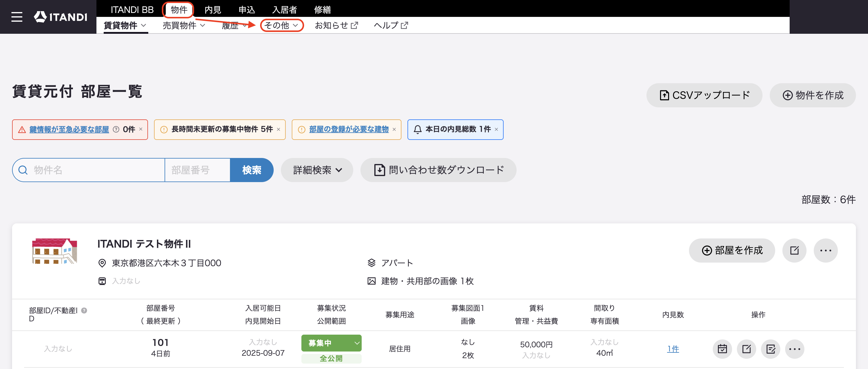868x369 pixels.
Task: Click calendar schedule icon for room 101
Action: tap(722, 349)
